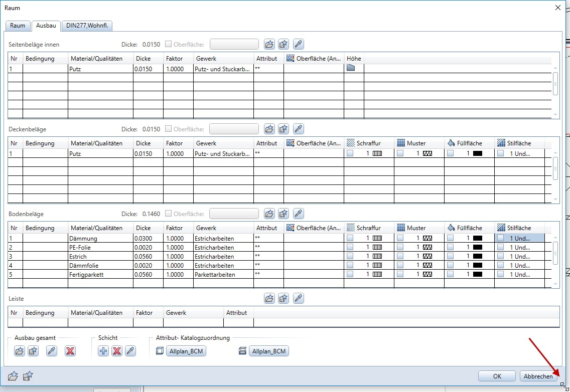Load favorite for Leiste

[269, 298]
